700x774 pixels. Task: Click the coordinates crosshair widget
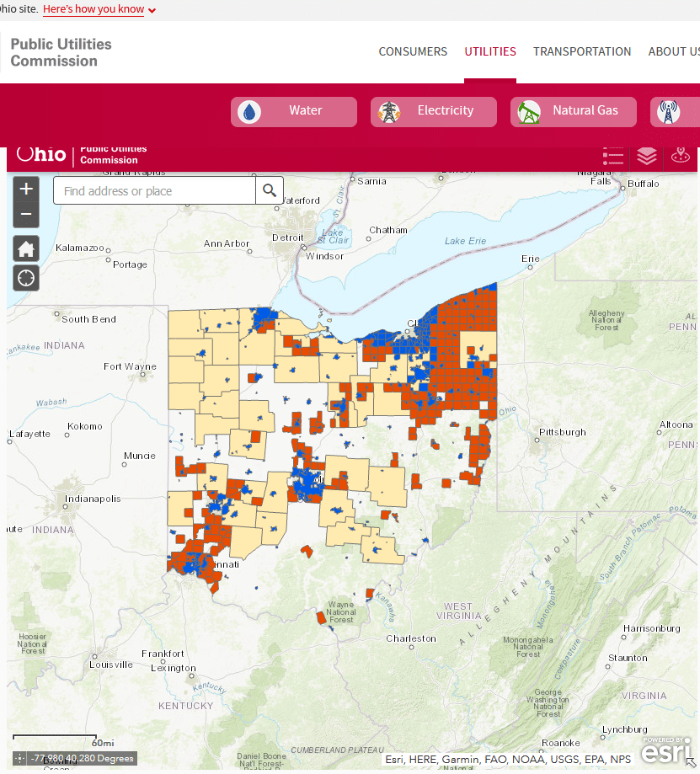[19, 757]
